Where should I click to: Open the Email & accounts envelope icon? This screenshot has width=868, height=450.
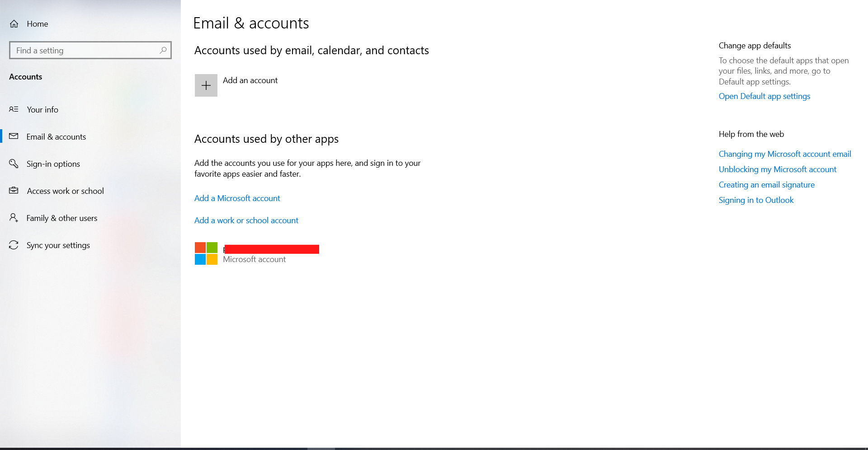(14, 136)
